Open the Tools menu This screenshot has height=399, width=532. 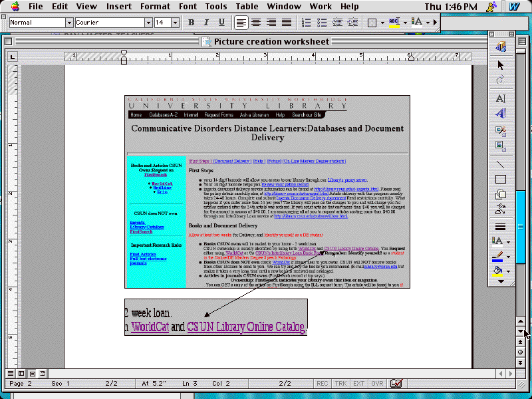216,7
